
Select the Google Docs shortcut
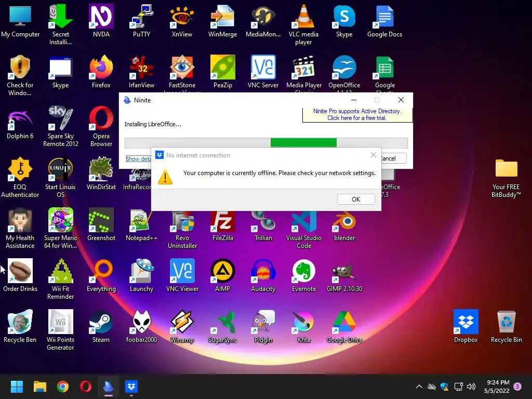pos(384,21)
